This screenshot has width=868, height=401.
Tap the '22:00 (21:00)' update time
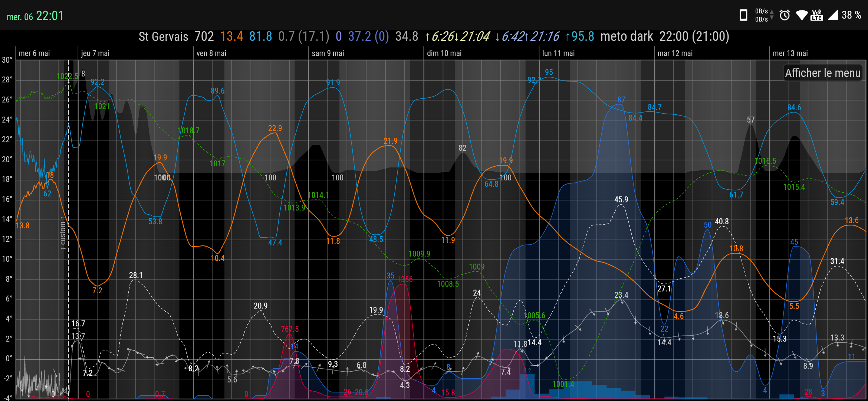click(694, 36)
